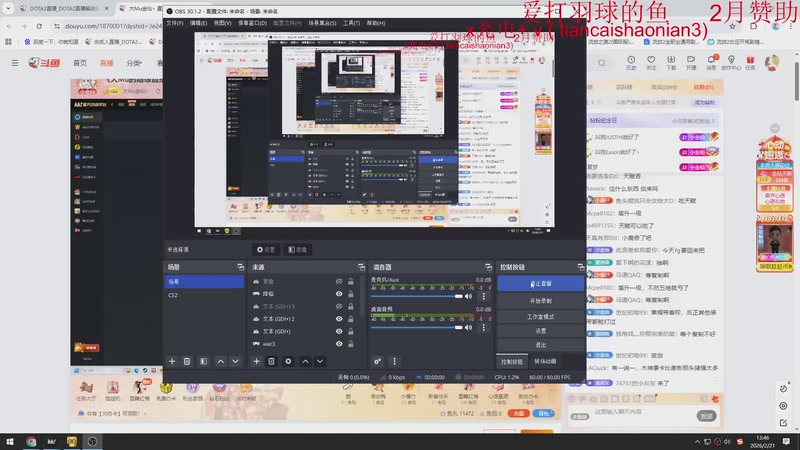This screenshot has width=800, height=450.
Task: Open 下载 download icon in Douyu header
Action: (x=671, y=63)
